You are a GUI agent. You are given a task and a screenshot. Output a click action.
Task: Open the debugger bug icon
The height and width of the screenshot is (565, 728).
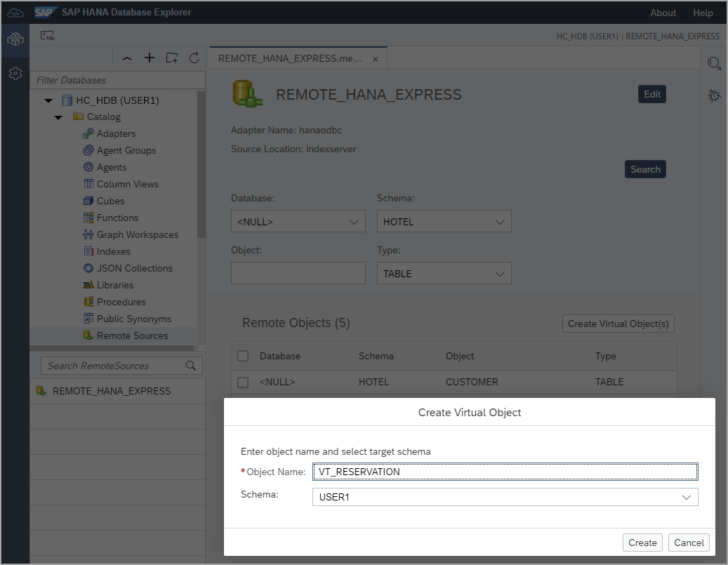(x=714, y=95)
